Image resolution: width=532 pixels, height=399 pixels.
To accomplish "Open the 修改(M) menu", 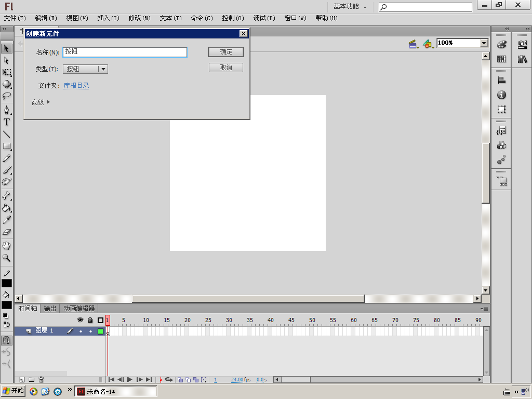I will [x=139, y=18].
